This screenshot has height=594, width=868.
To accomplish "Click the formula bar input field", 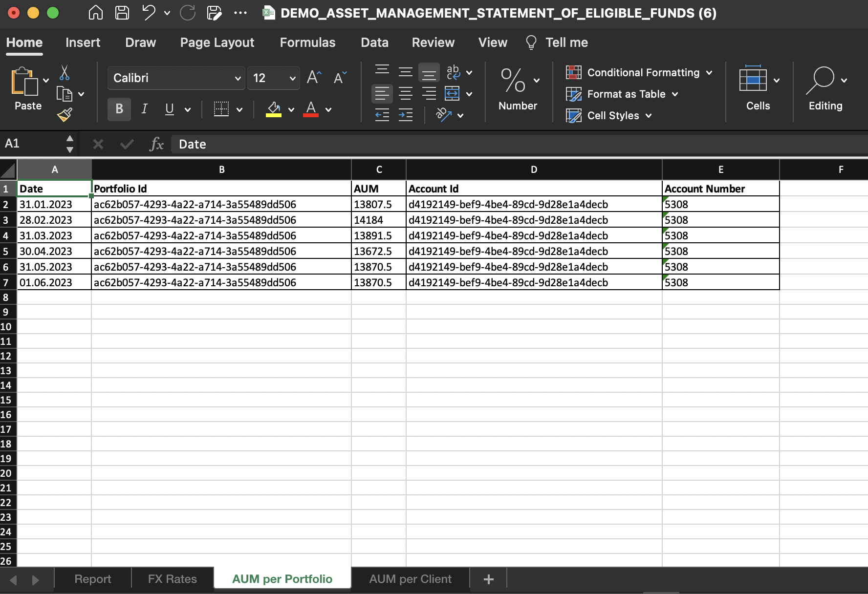I will tap(489, 144).
